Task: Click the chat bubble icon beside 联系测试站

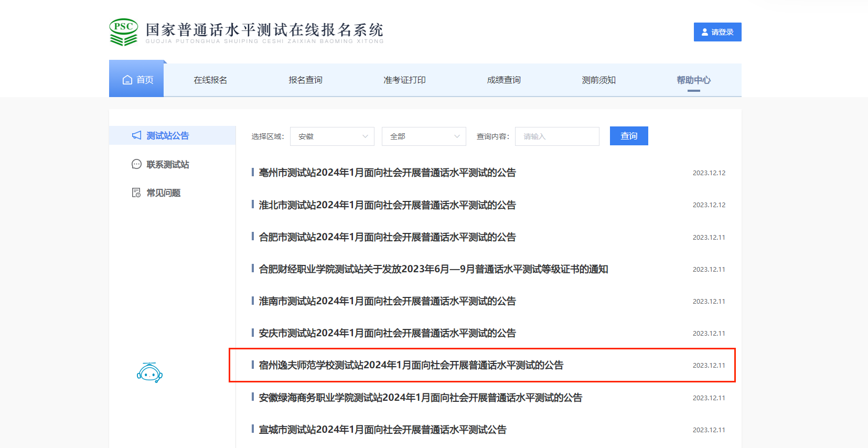Action: pyautogui.click(x=136, y=164)
